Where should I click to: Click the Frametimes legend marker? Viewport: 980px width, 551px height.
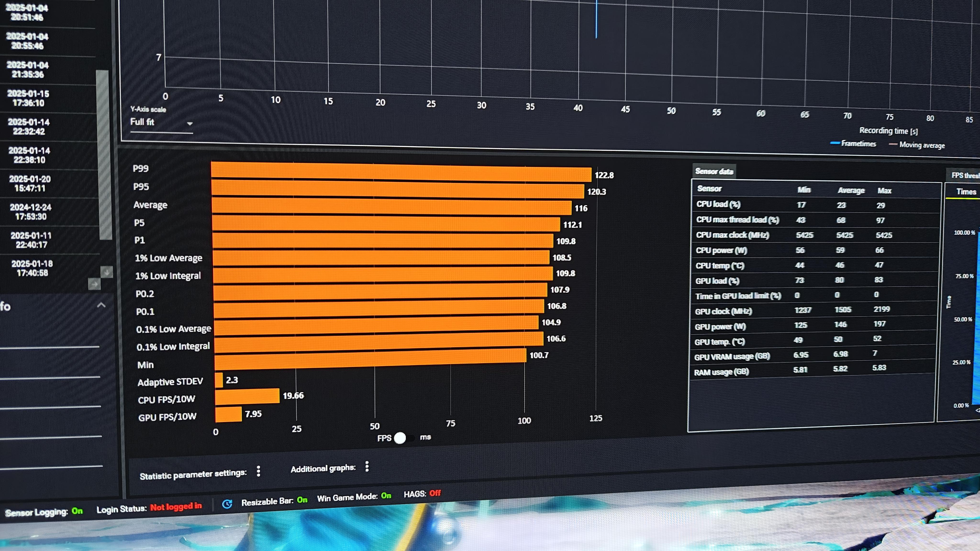[x=835, y=143]
